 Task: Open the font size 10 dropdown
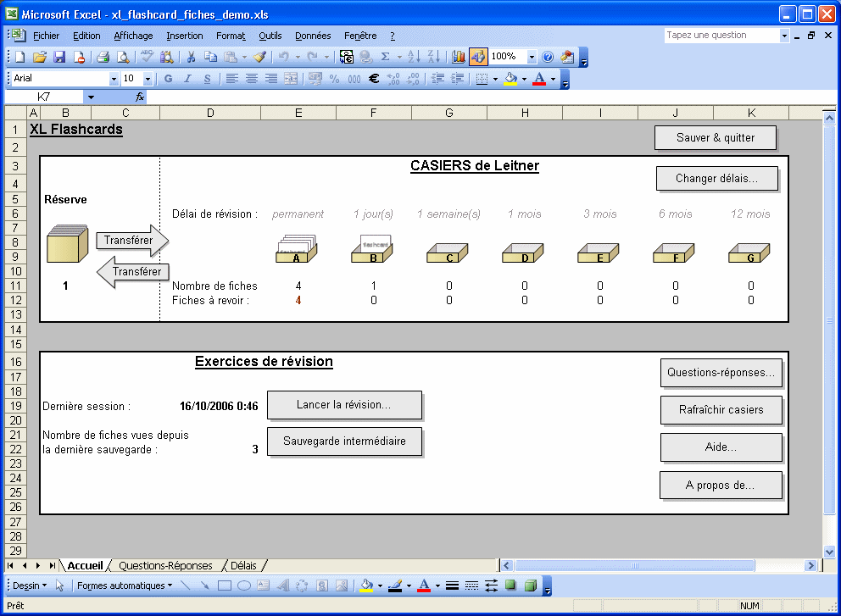(x=148, y=79)
